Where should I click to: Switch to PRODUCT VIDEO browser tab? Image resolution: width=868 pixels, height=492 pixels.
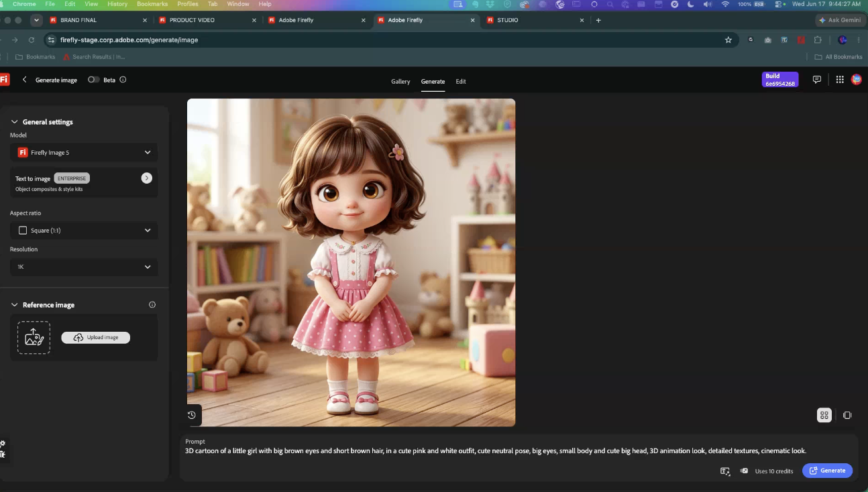coord(207,20)
